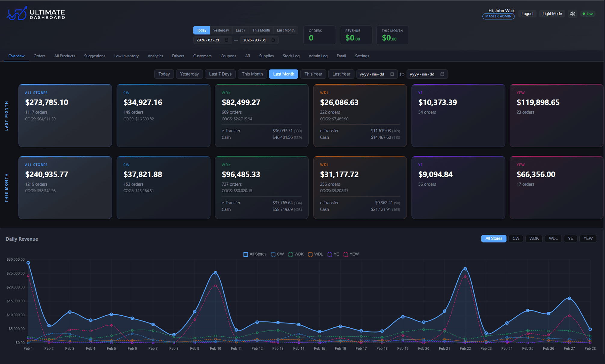Image resolution: width=605 pixels, height=364 pixels.
Task: Select Yesterday in the header date filters
Action: pyautogui.click(x=221, y=30)
